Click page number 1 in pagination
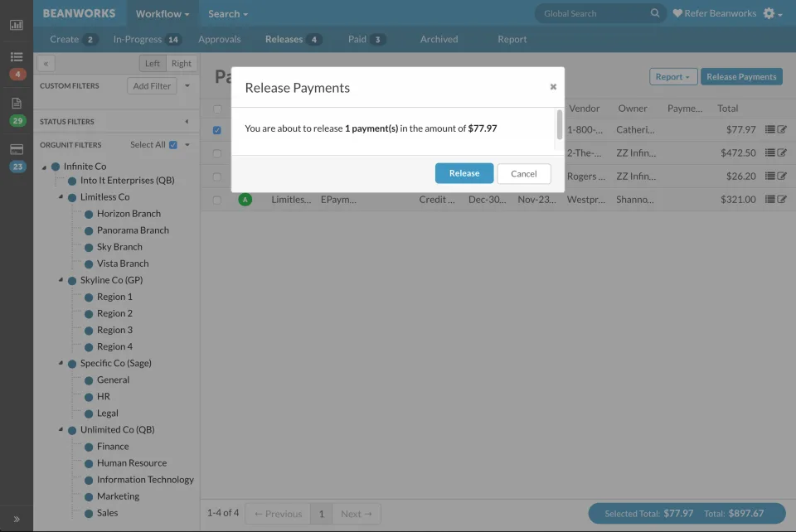This screenshot has height=532, width=796. coord(322,514)
